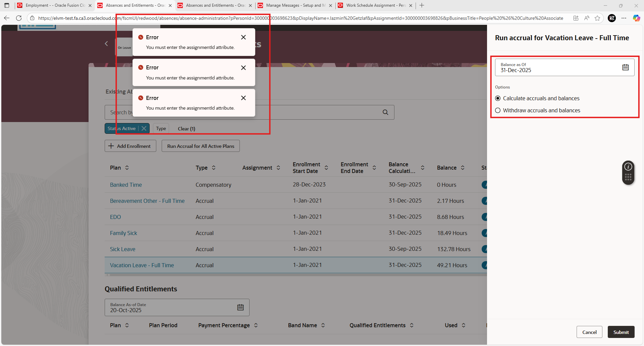Image resolution: width=644 pixels, height=346 pixels.
Task: Open Vacation Leave - Full Time link
Action: 142,265
